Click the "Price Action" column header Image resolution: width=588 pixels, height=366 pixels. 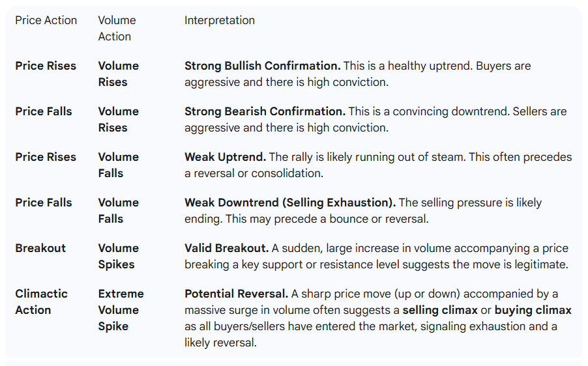[x=46, y=20]
